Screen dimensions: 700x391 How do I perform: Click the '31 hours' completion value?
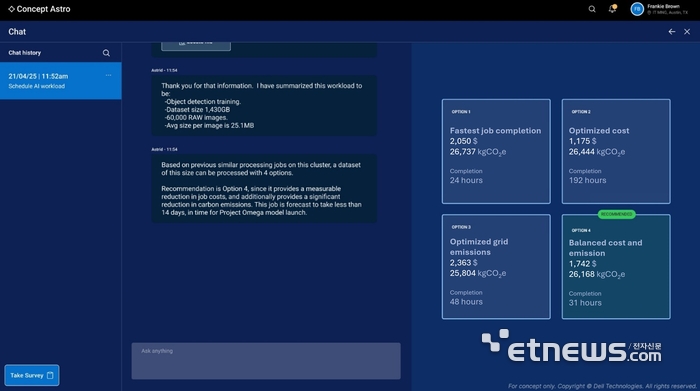[x=585, y=303]
